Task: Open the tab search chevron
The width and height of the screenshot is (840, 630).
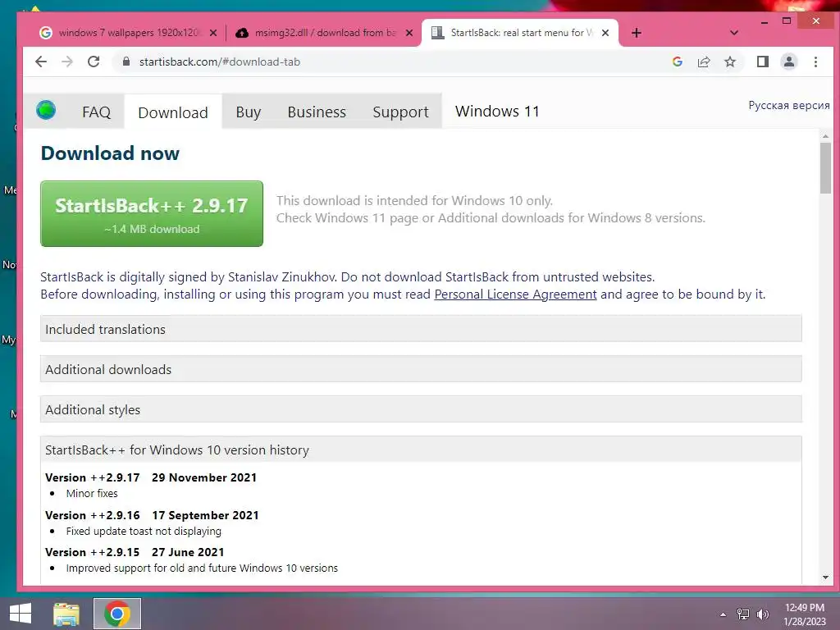Action: pyautogui.click(x=734, y=33)
